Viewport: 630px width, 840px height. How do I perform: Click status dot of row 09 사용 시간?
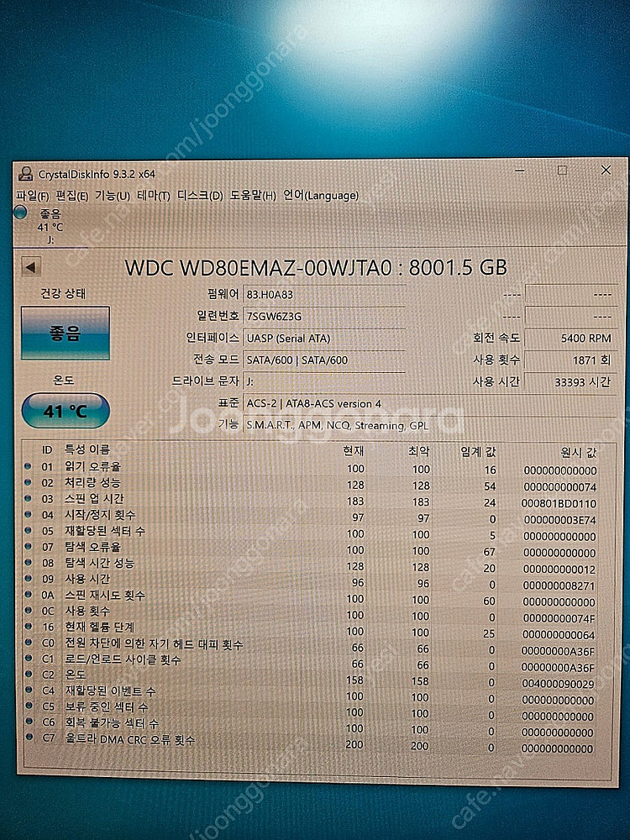pyautogui.click(x=28, y=579)
